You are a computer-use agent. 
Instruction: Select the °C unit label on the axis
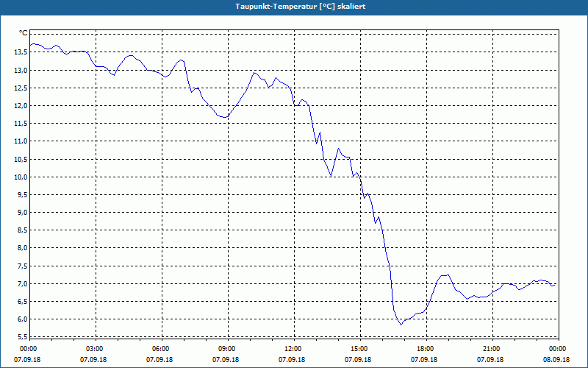pyautogui.click(x=24, y=33)
